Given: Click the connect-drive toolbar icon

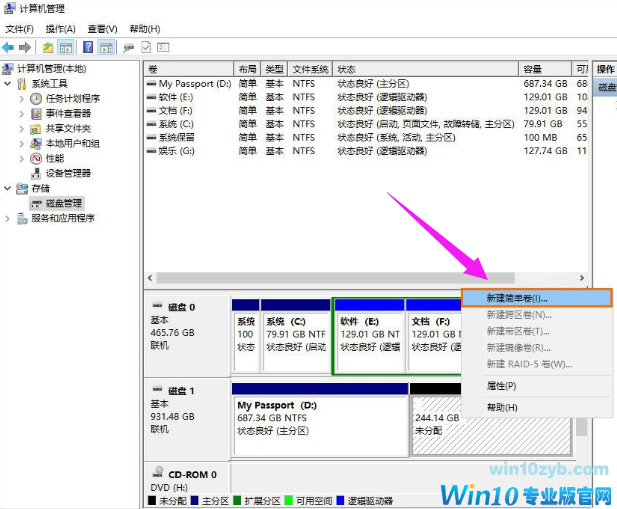Looking at the screenshot, I should pos(128,48).
